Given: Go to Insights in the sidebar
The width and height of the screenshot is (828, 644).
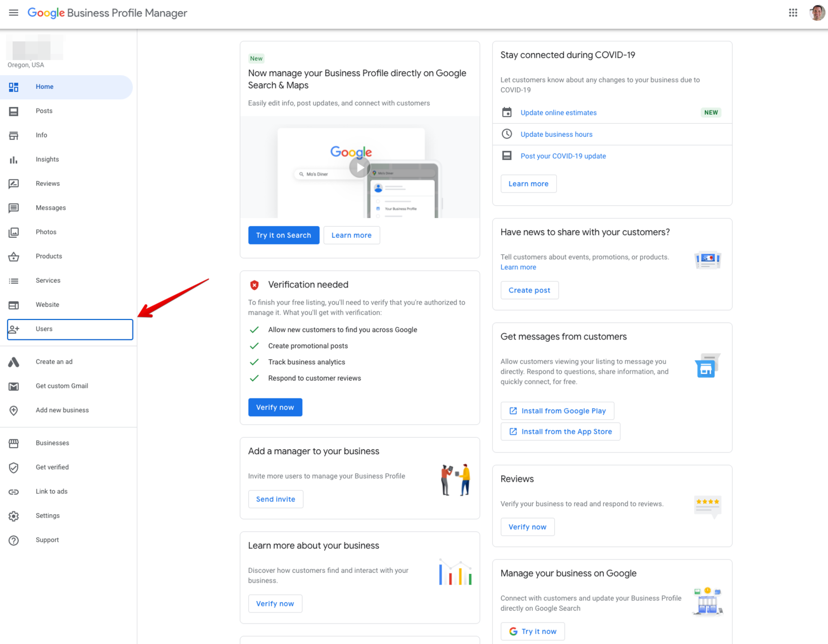Looking at the screenshot, I should tap(66, 159).
